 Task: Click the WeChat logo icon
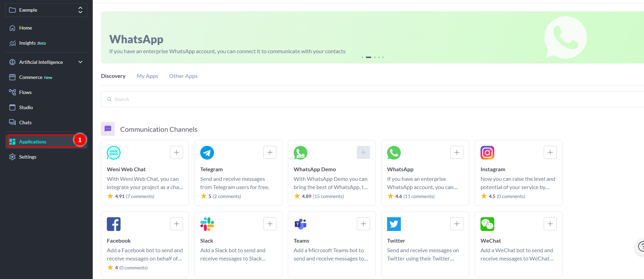(x=487, y=224)
